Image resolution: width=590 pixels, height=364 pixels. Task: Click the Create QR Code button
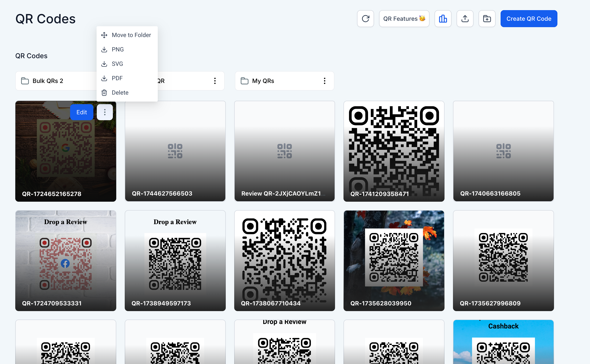529,19
